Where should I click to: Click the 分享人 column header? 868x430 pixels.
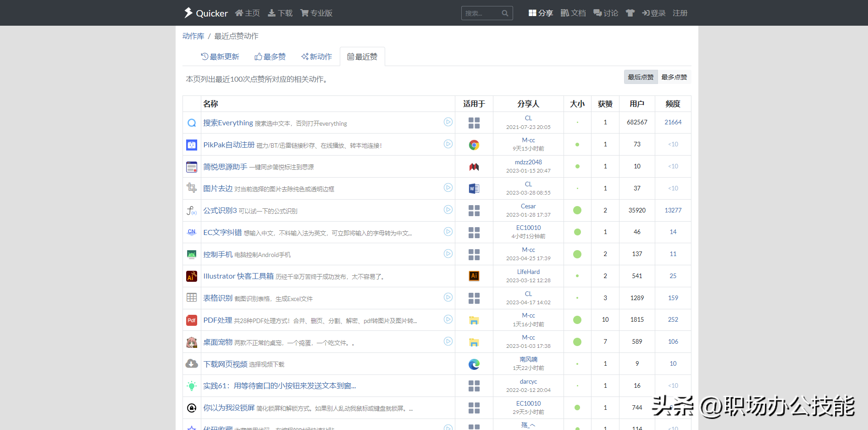click(x=528, y=104)
